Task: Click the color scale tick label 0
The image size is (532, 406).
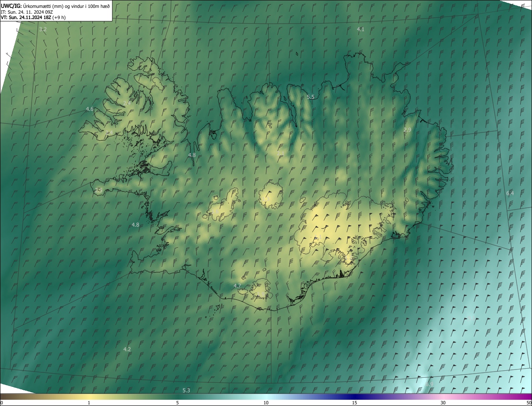Action: point(1,403)
